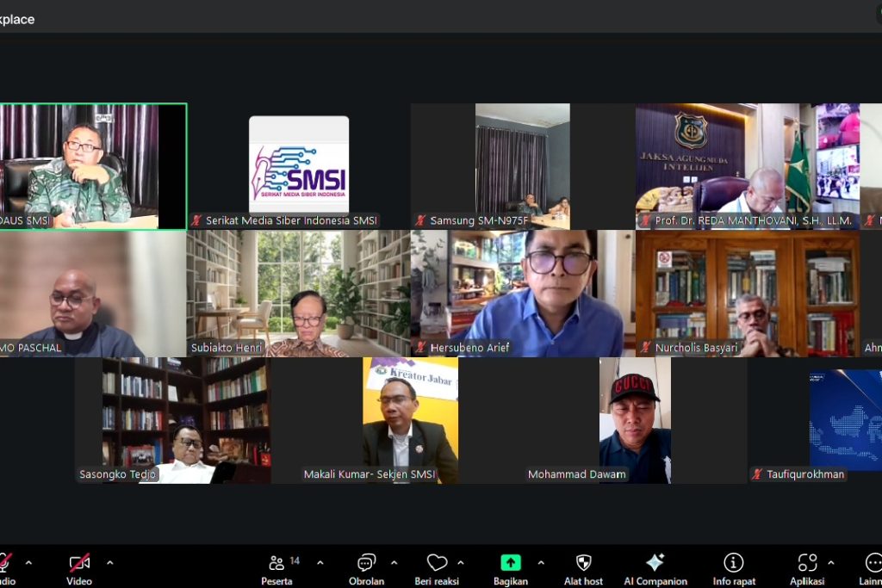Open Alat host shield tools
The image size is (882, 588).
(x=583, y=563)
